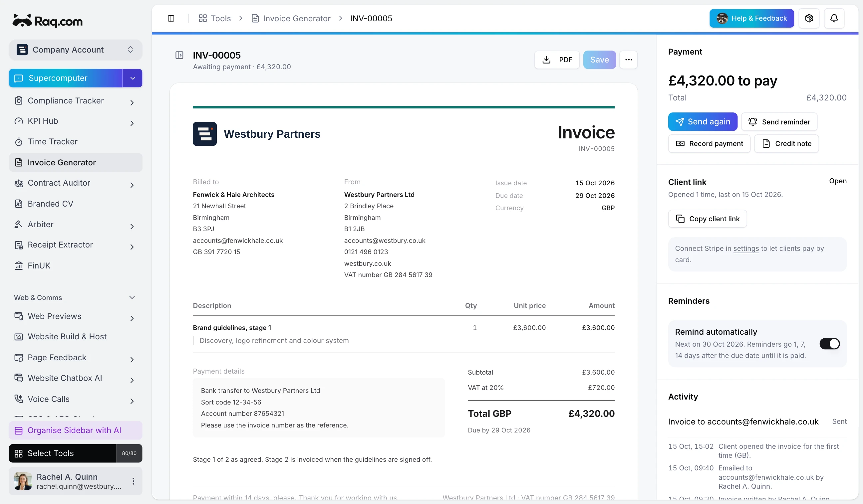Toggle Remind automatically switch
863x504 pixels.
click(829, 344)
